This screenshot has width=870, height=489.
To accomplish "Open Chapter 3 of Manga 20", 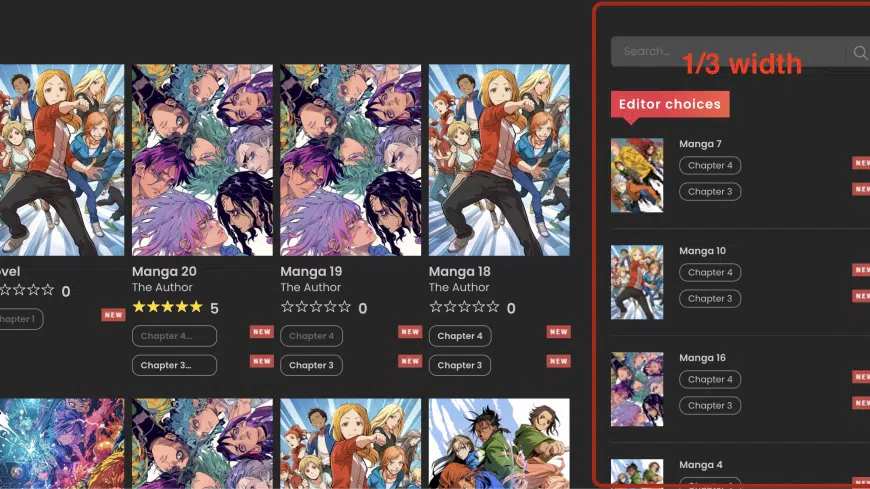I will [x=174, y=365].
